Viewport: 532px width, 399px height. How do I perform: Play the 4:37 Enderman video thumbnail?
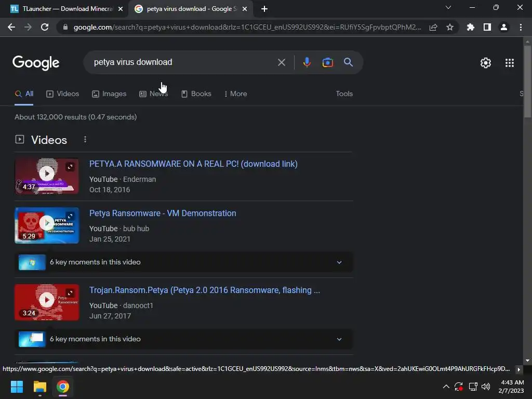pos(47,176)
